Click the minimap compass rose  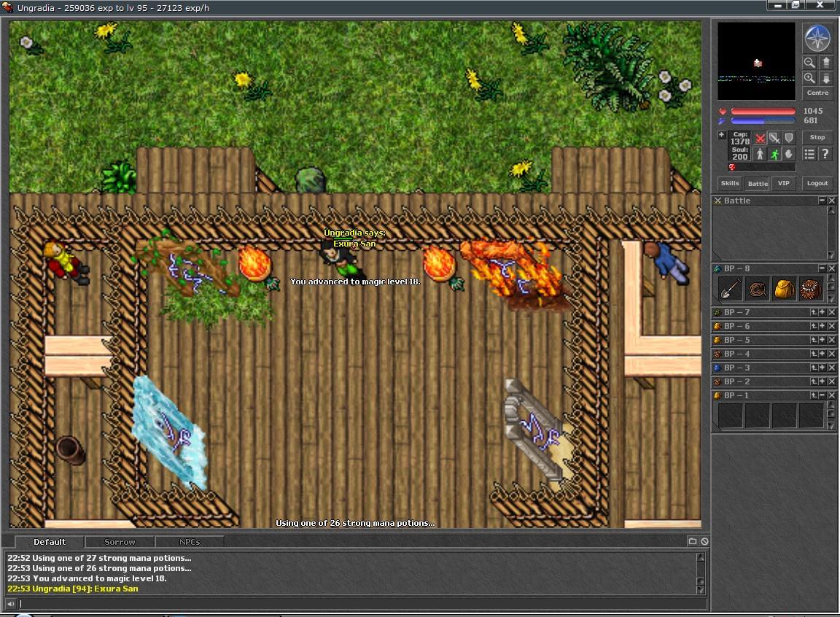(x=817, y=38)
